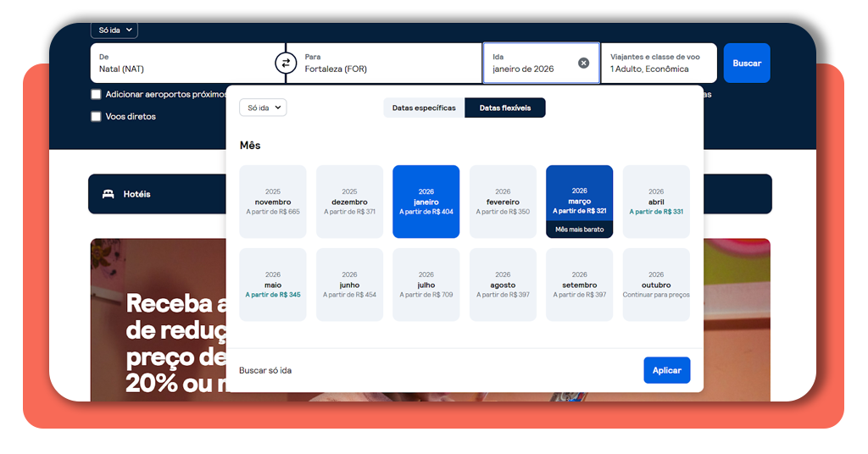Switch to Datas específicas tab
Viewport: 868px width, 454px height.
[424, 108]
